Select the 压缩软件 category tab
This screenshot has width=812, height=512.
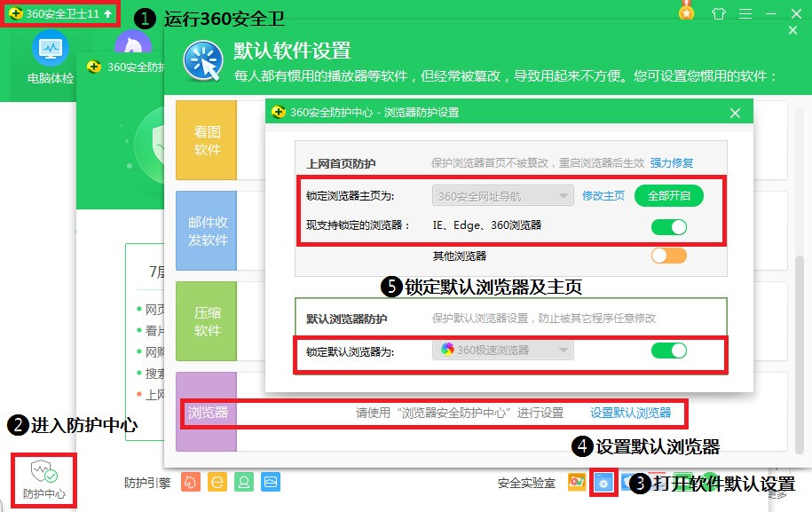[x=207, y=321]
